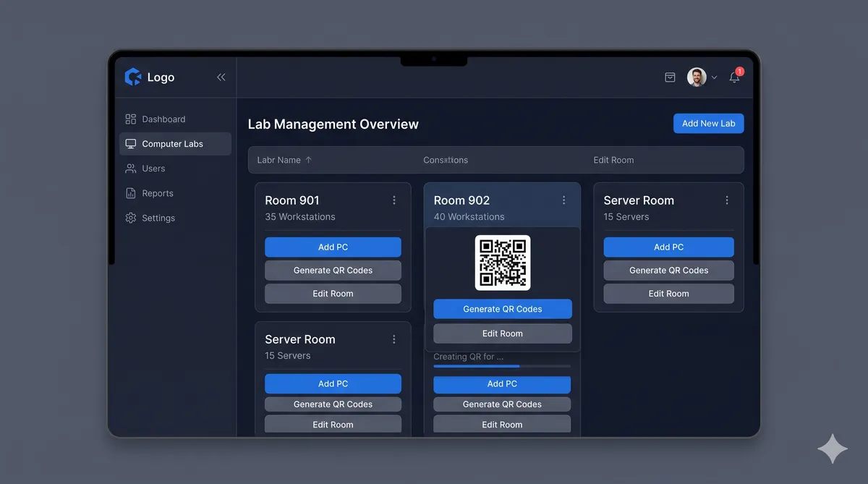Click the Room 902 card title

[x=461, y=200]
